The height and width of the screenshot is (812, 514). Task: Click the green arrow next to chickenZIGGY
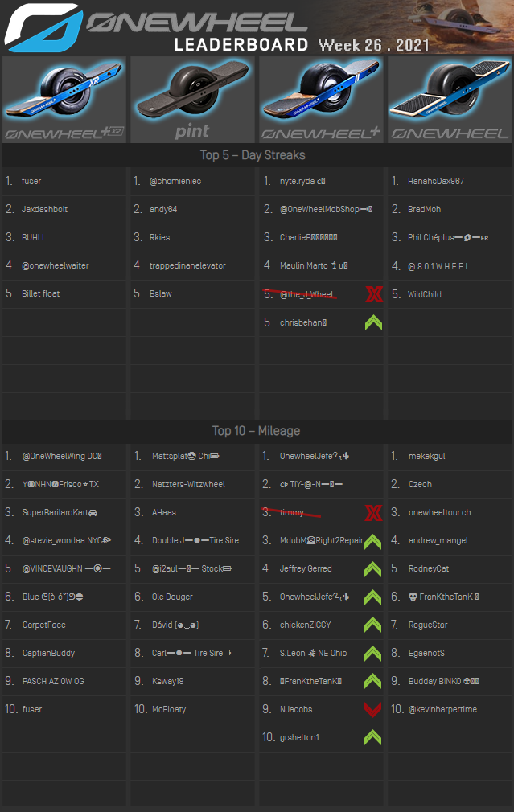click(373, 625)
